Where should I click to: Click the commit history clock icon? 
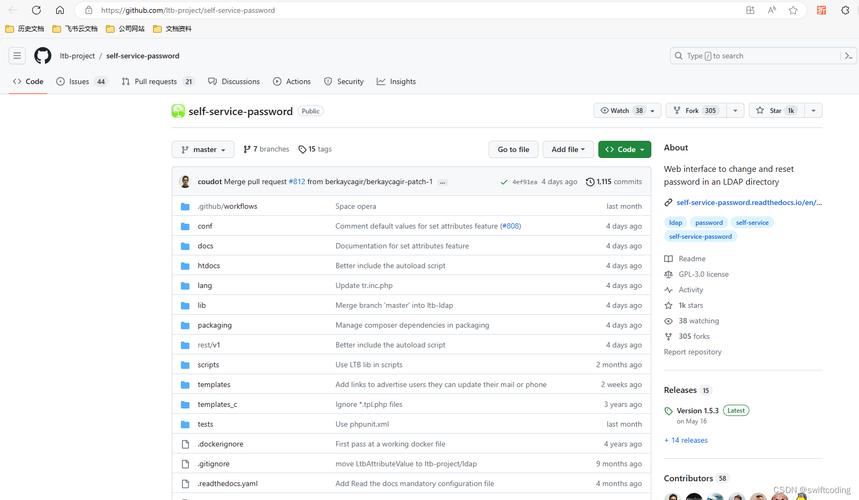coord(590,182)
